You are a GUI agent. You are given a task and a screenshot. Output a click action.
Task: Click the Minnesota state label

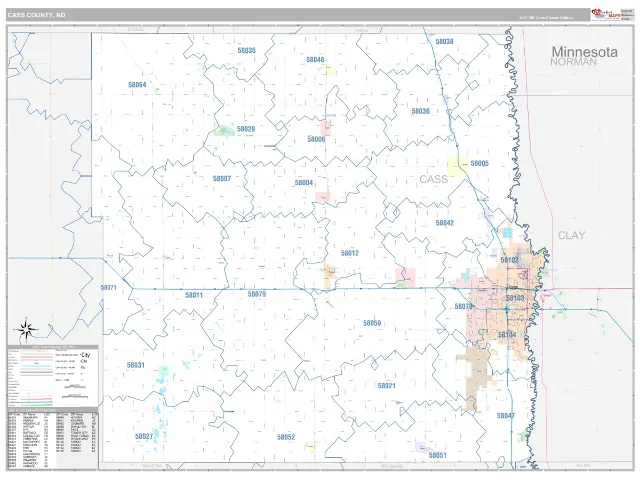(x=584, y=52)
